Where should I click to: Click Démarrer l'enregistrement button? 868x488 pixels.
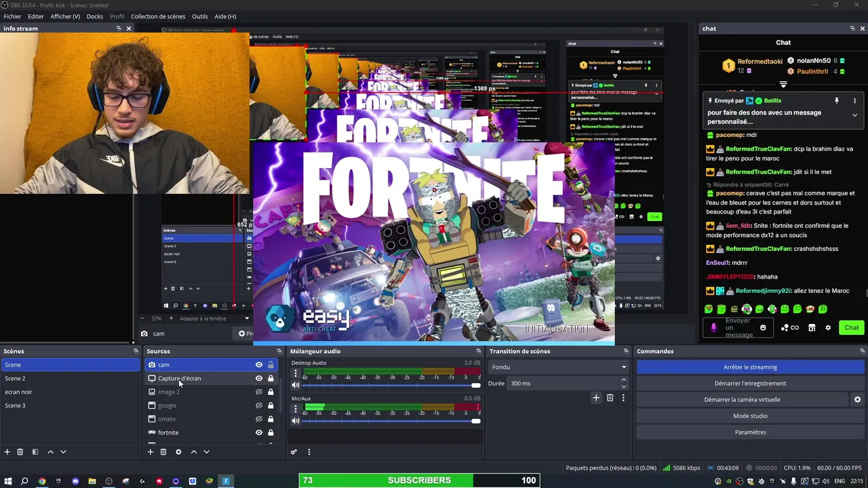pyautogui.click(x=750, y=384)
